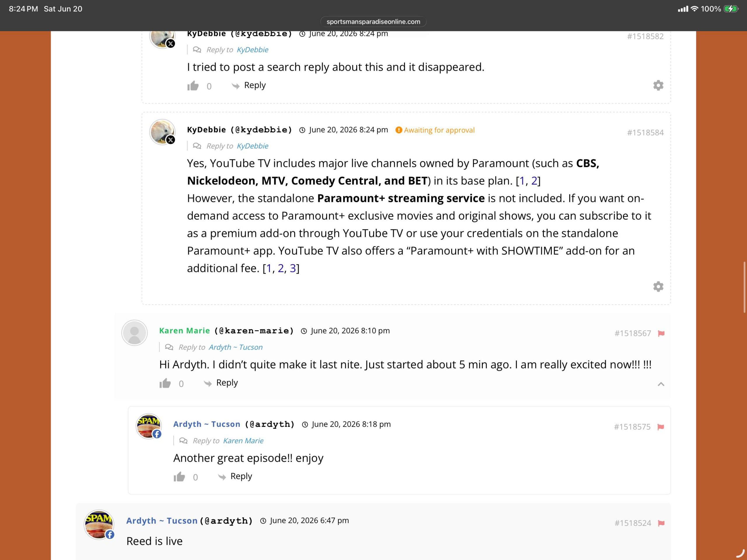Flag Karen Marie's comment #1518567
This screenshot has width=747, height=560.
(661, 333)
